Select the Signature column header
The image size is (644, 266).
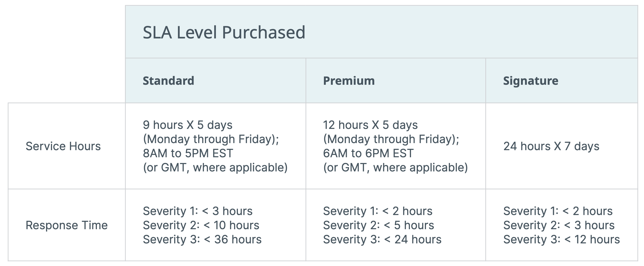coord(531,81)
